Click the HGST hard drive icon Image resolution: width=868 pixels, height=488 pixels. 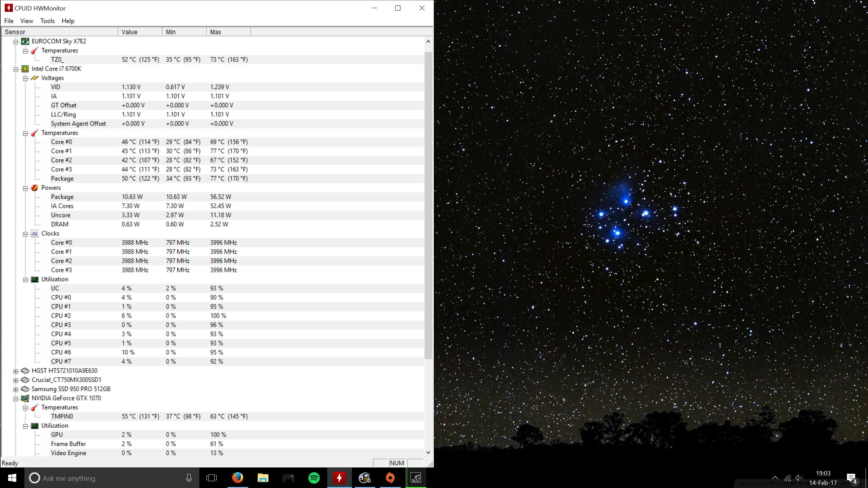(x=25, y=371)
